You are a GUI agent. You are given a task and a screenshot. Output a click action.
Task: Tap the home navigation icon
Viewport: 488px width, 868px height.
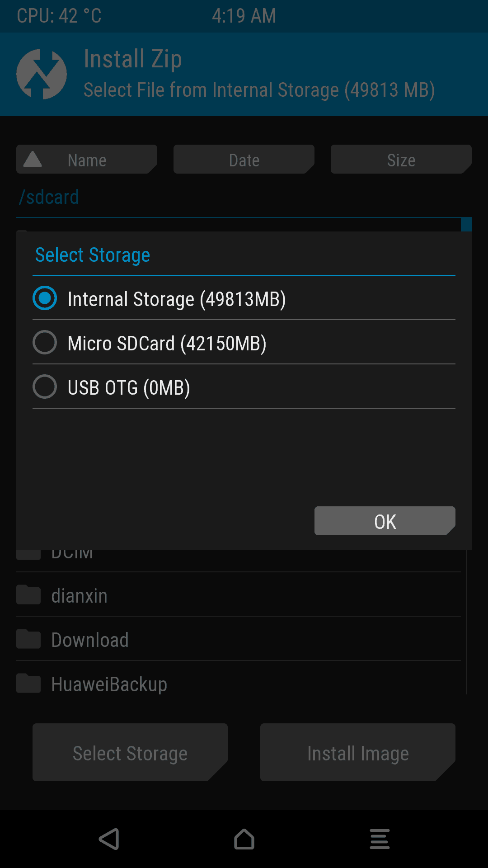(x=244, y=839)
